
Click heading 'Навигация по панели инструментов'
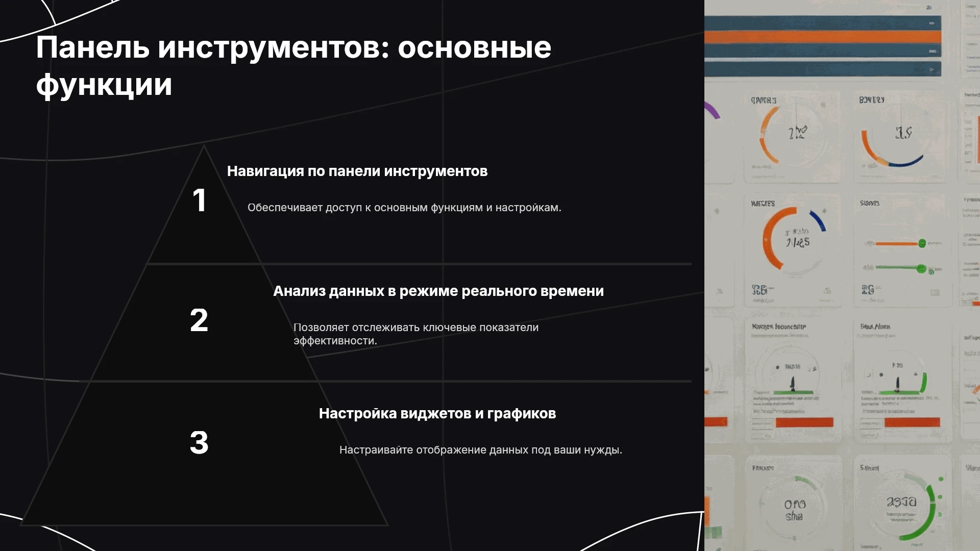tap(357, 171)
